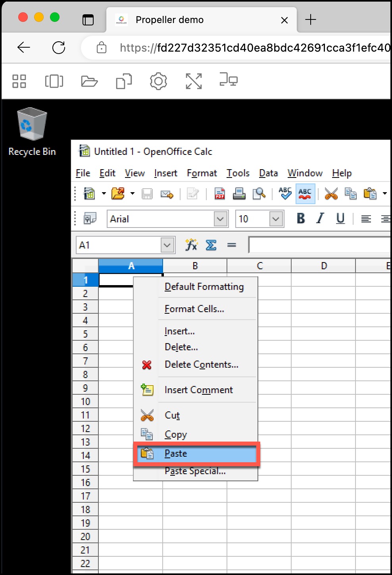Open the Format menu
392x575 pixels.
[202, 173]
